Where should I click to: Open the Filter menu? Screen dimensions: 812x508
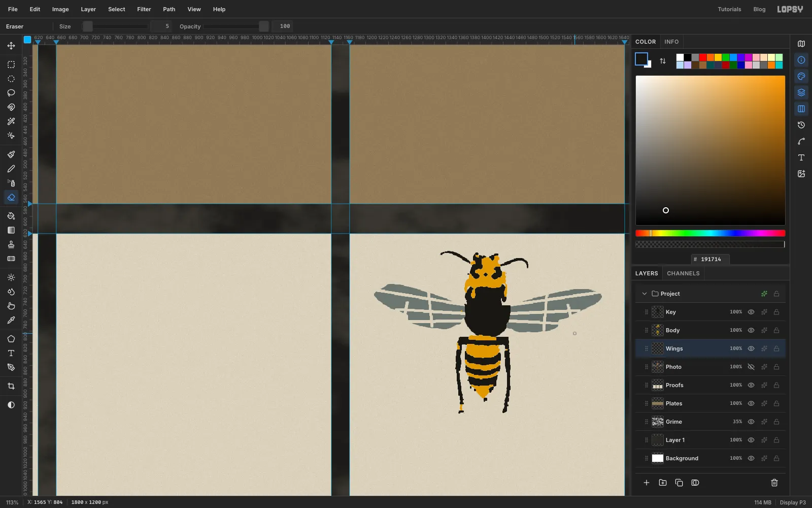pyautogui.click(x=144, y=9)
